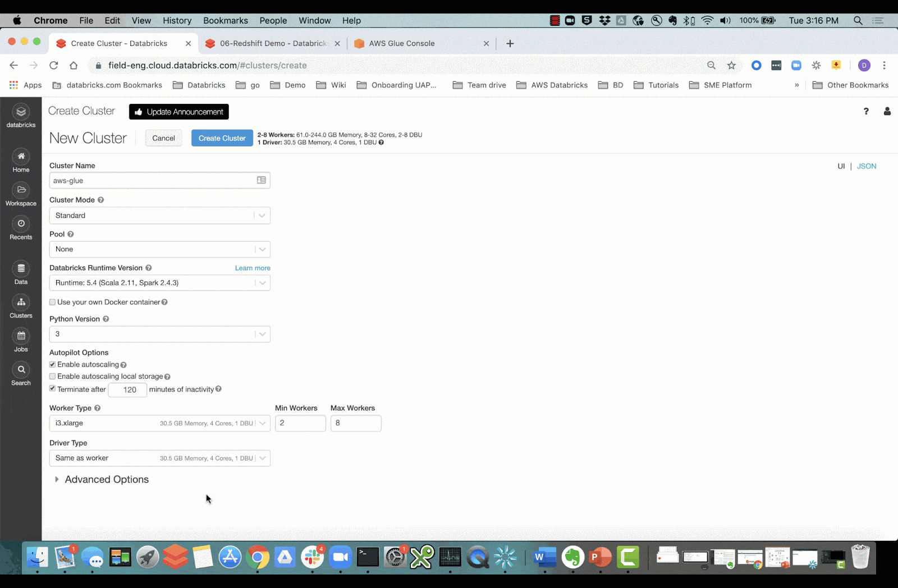Image resolution: width=898 pixels, height=588 pixels.
Task: Open the Bookmarks menu
Action: coord(226,20)
